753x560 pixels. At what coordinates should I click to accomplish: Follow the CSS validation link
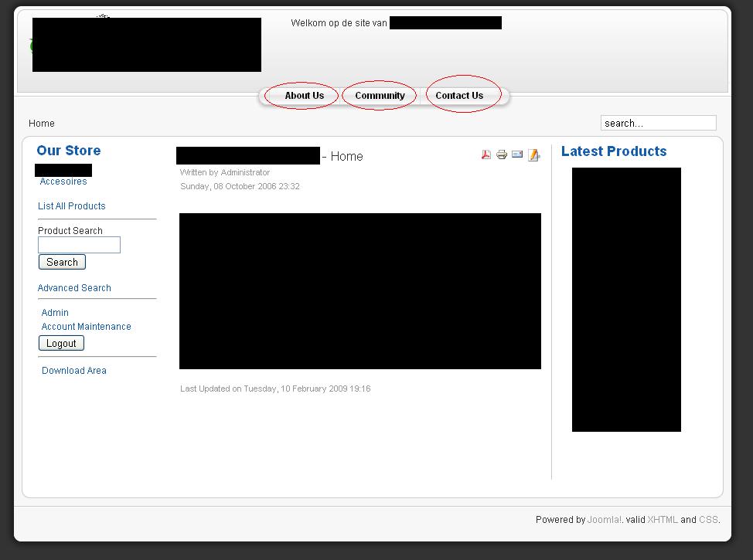(x=708, y=519)
